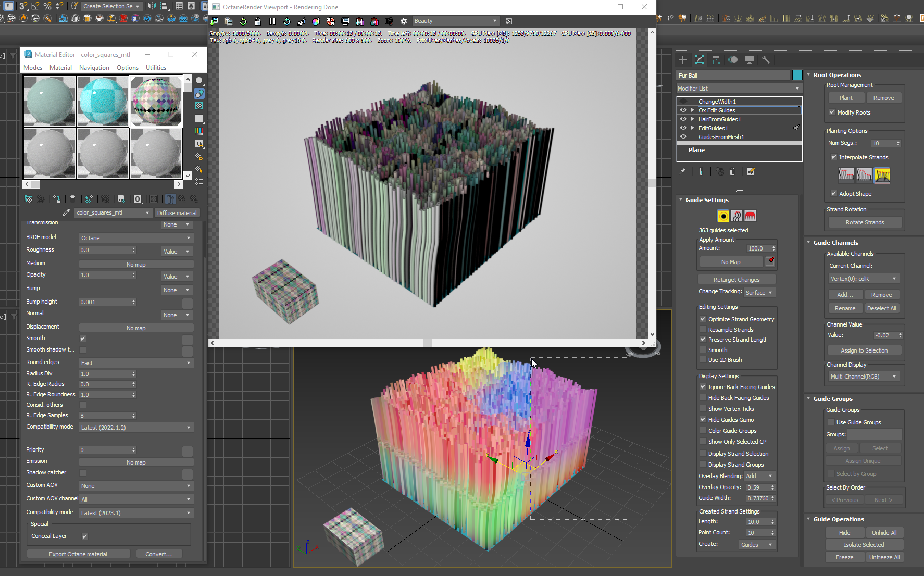Click the Retarget Changes button

[736, 280]
